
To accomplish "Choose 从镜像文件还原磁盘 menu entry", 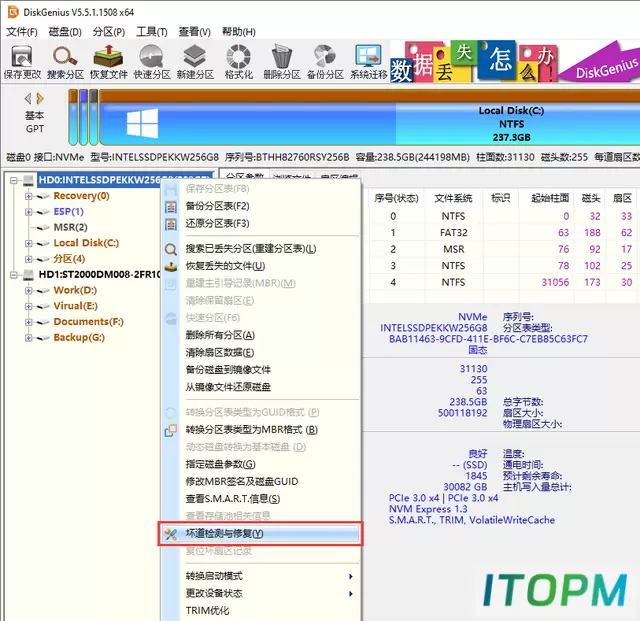I will (228, 387).
